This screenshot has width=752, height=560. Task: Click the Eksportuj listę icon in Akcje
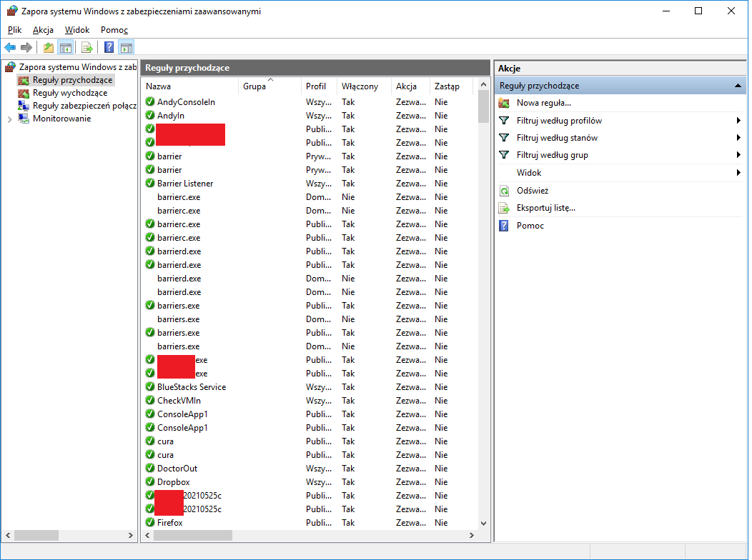(x=504, y=208)
